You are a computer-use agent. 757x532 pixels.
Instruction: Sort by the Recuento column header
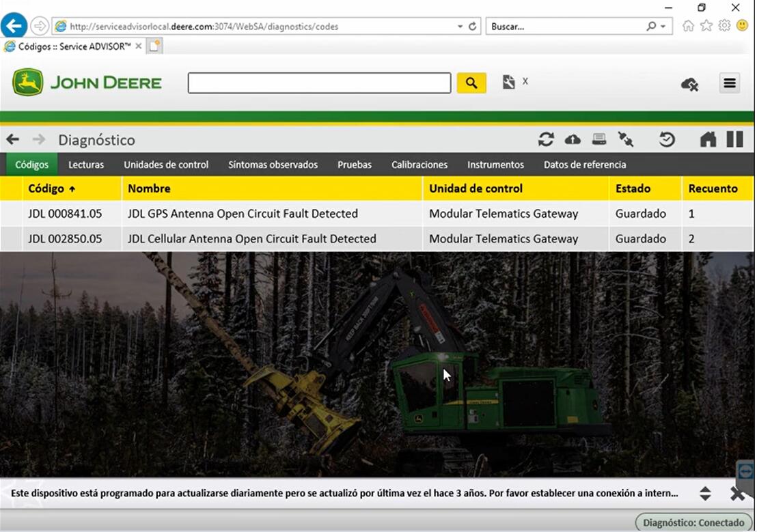pos(717,188)
